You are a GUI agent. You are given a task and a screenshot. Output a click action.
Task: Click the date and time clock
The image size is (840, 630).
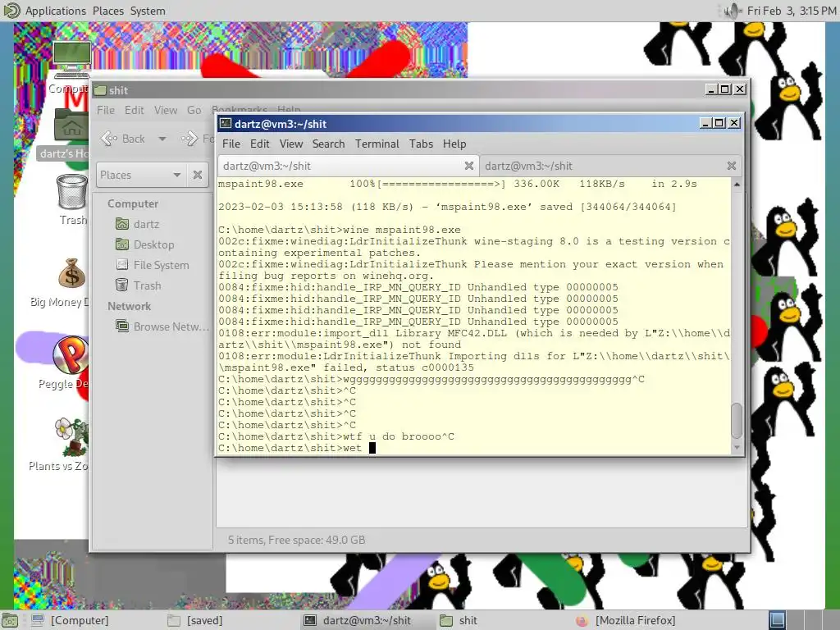click(792, 11)
